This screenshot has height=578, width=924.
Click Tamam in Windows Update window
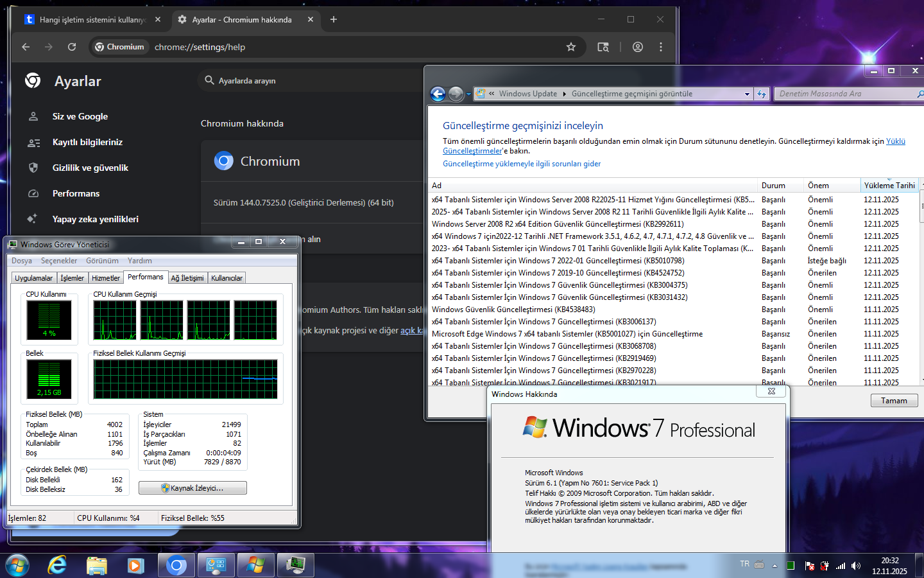point(894,401)
